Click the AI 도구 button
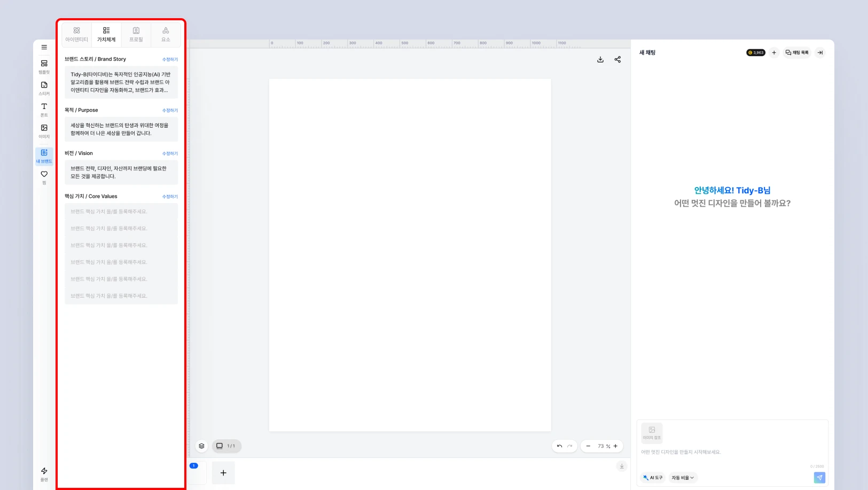The height and width of the screenshot is (490, 868). click(x=653, y=478)
